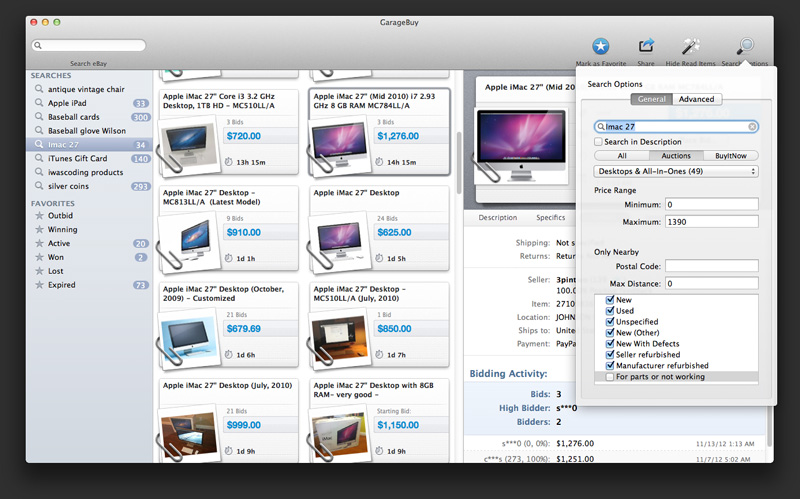The height and width of the screenshot is (499, 800).
Task: Select the iwascoding products saved search
Action: point(89,172)
